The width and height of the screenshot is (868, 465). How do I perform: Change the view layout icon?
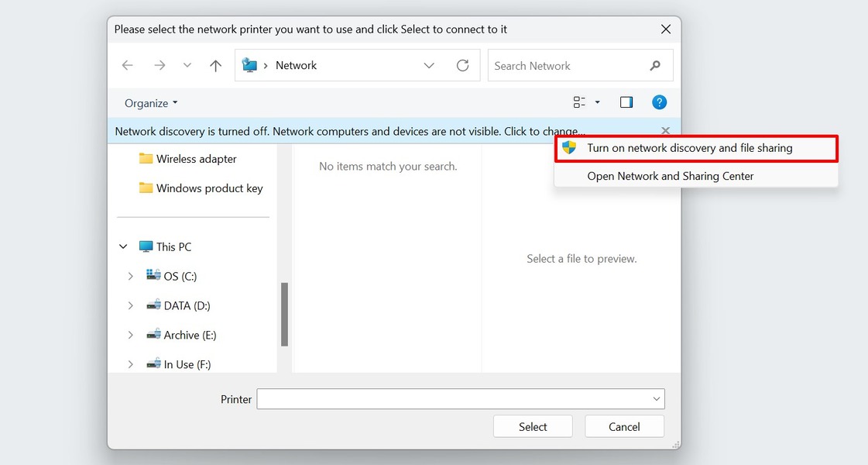(x=579, y=102)
